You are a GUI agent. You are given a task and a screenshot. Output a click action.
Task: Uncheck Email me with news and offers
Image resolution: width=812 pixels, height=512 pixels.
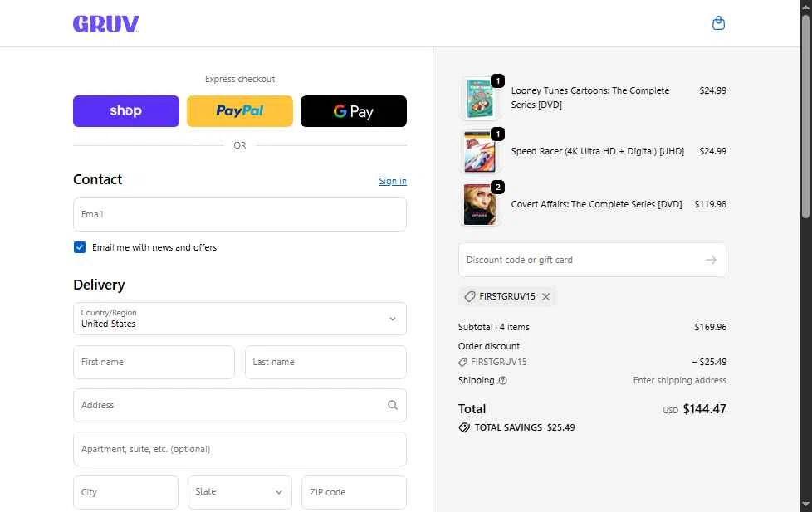pyautogui.click(x=80, y=247)
